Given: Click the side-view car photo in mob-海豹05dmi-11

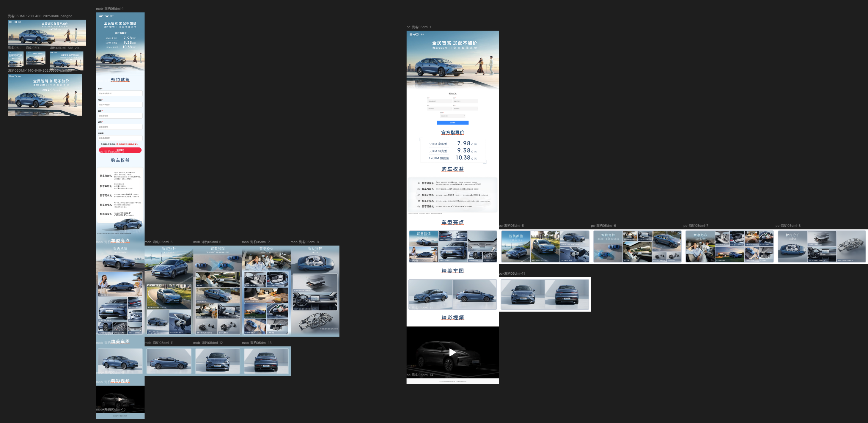Looking at the screenshot, I should tap(169, 361).
